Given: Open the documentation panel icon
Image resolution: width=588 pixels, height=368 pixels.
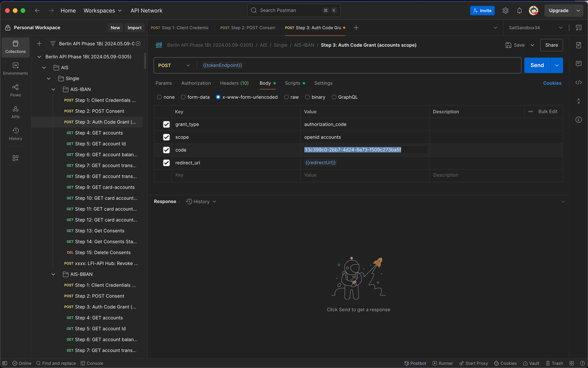Looking at the screenshot, I should (579, 45).
